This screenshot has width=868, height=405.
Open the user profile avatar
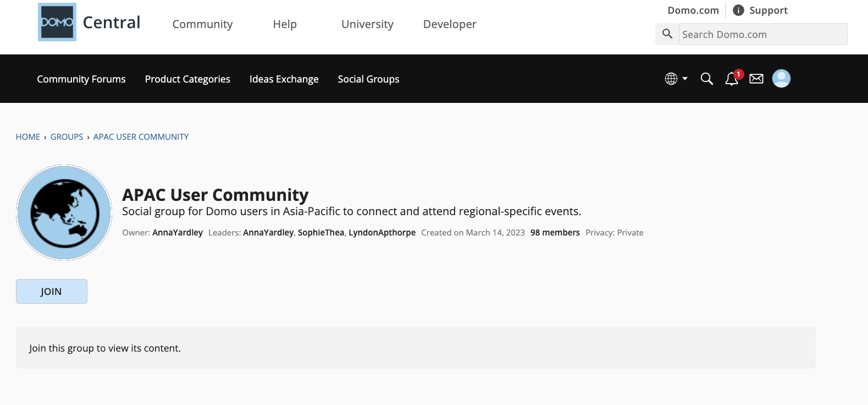point(781,79)
